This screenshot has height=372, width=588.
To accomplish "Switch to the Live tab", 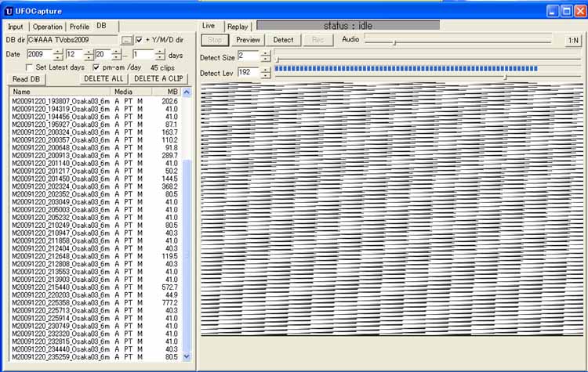I will click(x=209, y=26).
